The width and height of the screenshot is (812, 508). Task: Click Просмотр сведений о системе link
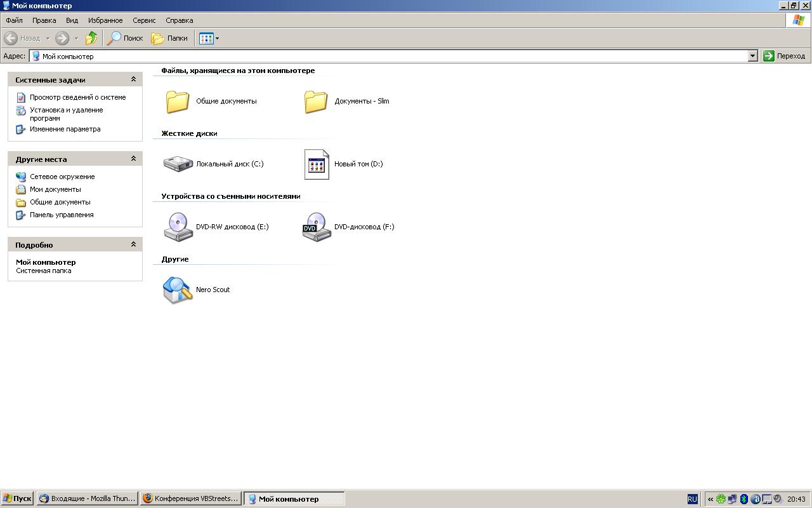[77, 97]
